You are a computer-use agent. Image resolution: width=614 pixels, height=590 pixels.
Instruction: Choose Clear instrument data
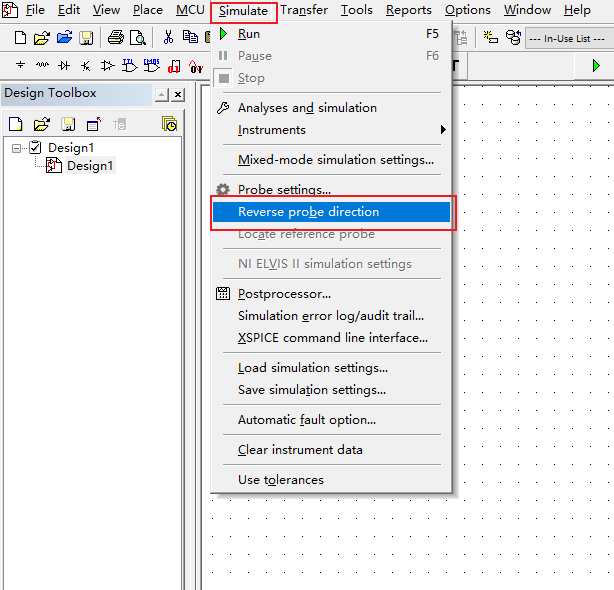pos(331,449)
